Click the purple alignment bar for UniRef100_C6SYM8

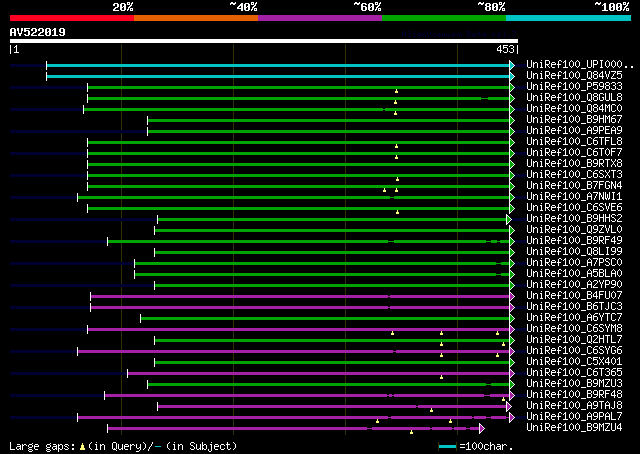pos(299,329)
